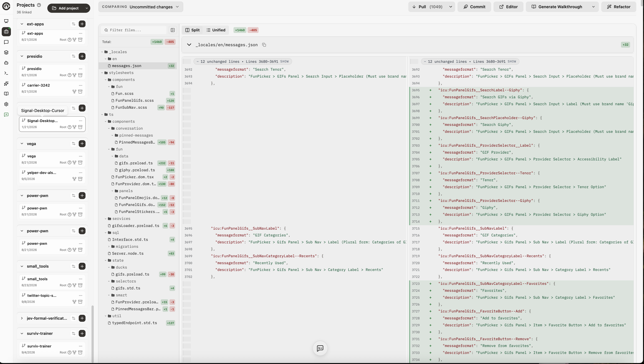Screen dimensions: 644x364
Task: Show unchanged lines in left diff pane
Action: coord(284,62)
